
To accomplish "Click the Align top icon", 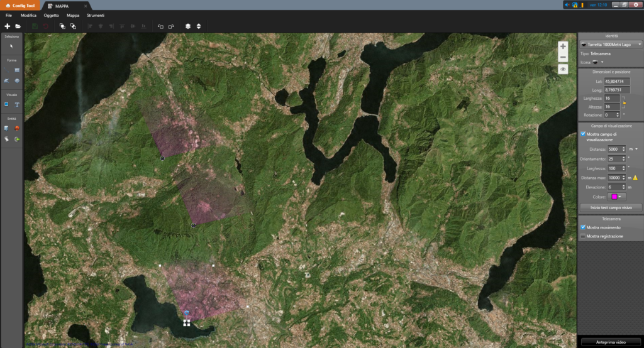I will [x=122, y=26].
